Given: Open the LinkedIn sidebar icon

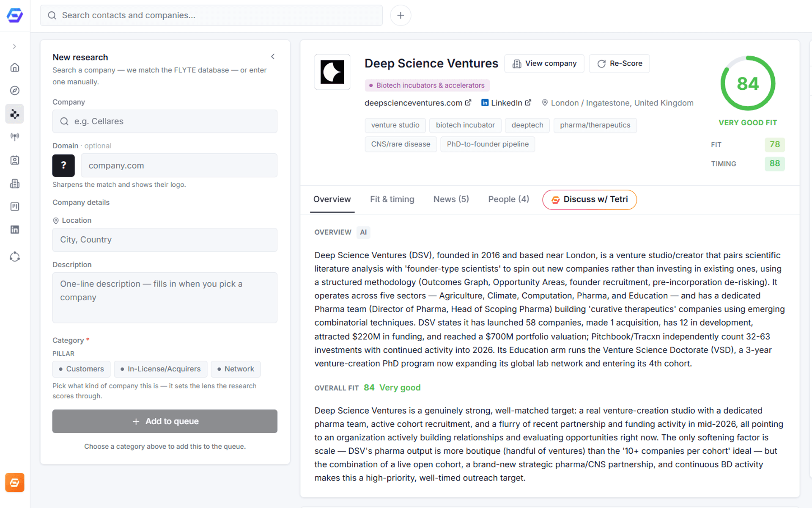Looking at the screenshot, I should (x=15, y=229).
